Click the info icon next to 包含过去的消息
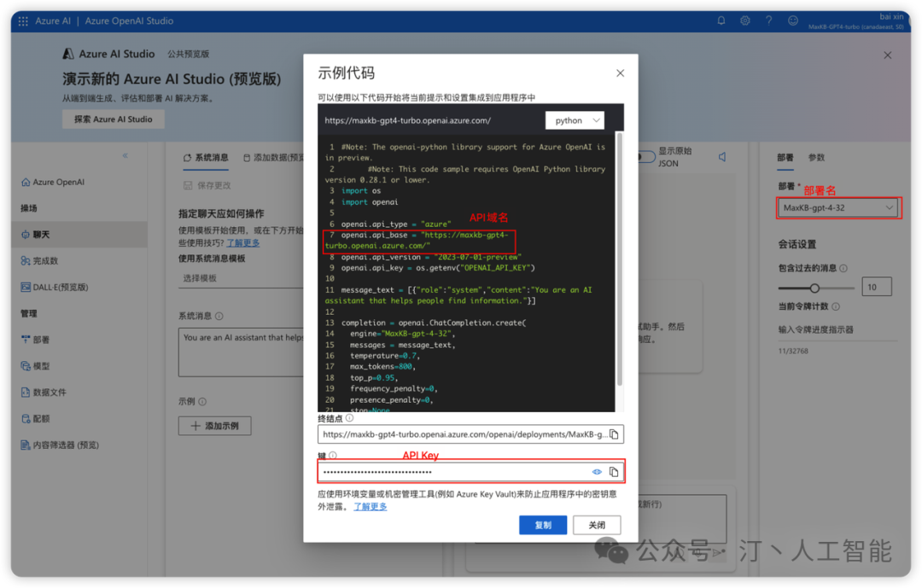Image resolution: width=922 pixels, height=588 pixels. 843,268
